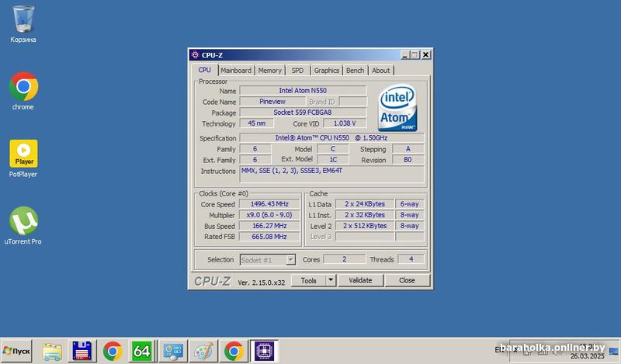Open the Socket #1 selection dropdown
The image size is (621, 364).
point(268,260)
